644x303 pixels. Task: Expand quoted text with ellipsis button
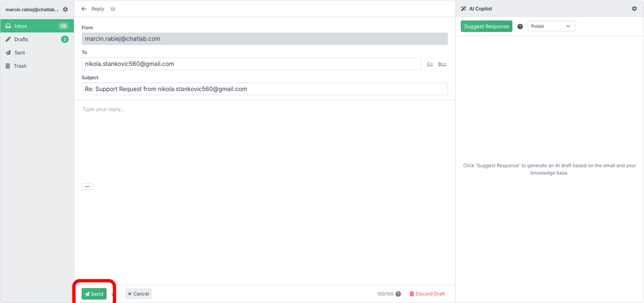click(87, 186)
